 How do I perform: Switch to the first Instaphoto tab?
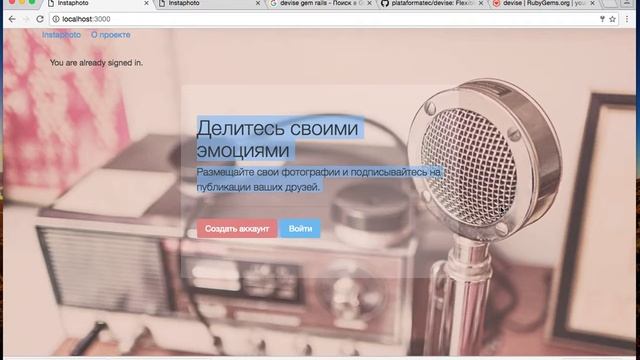point(96,3)
